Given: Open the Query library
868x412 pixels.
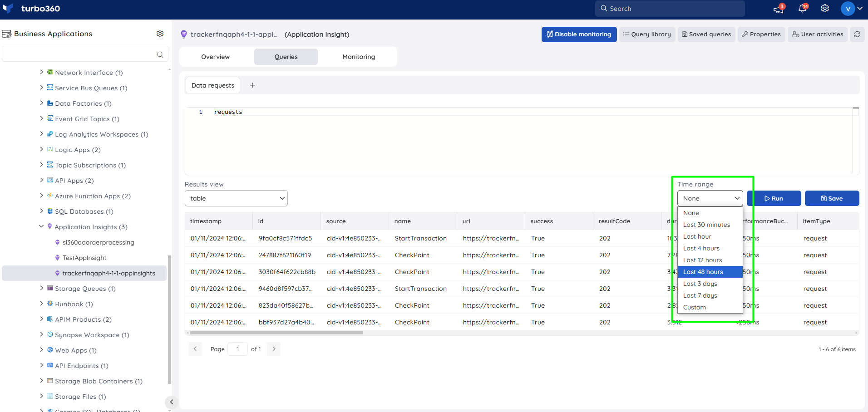Looking at the screenshot, I should [x=647, y=34].
